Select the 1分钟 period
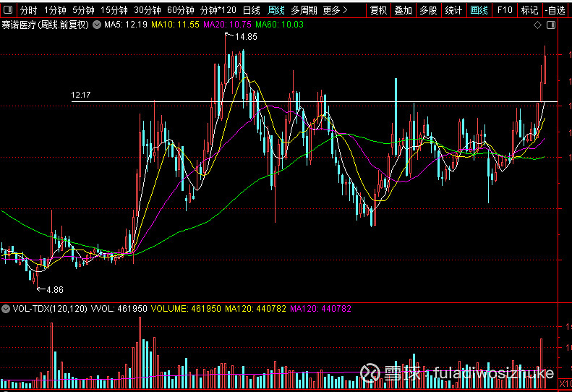The image size is (572, 392). pos(55,10)
